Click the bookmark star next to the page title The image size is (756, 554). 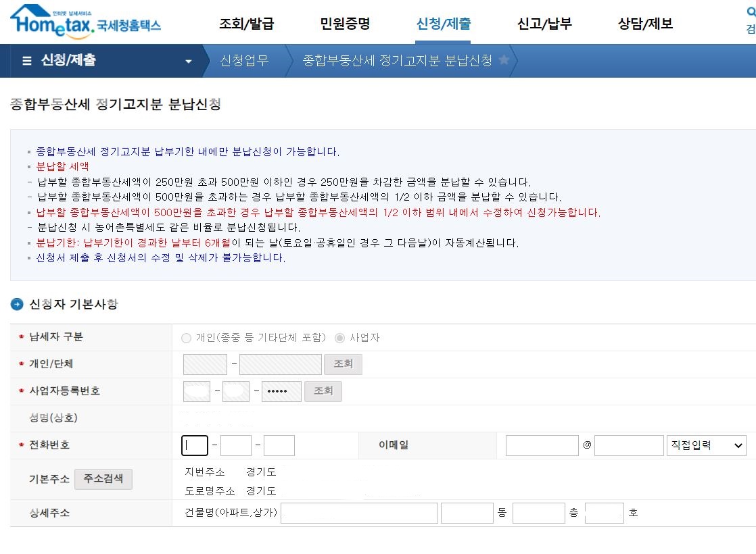point(503,60)
